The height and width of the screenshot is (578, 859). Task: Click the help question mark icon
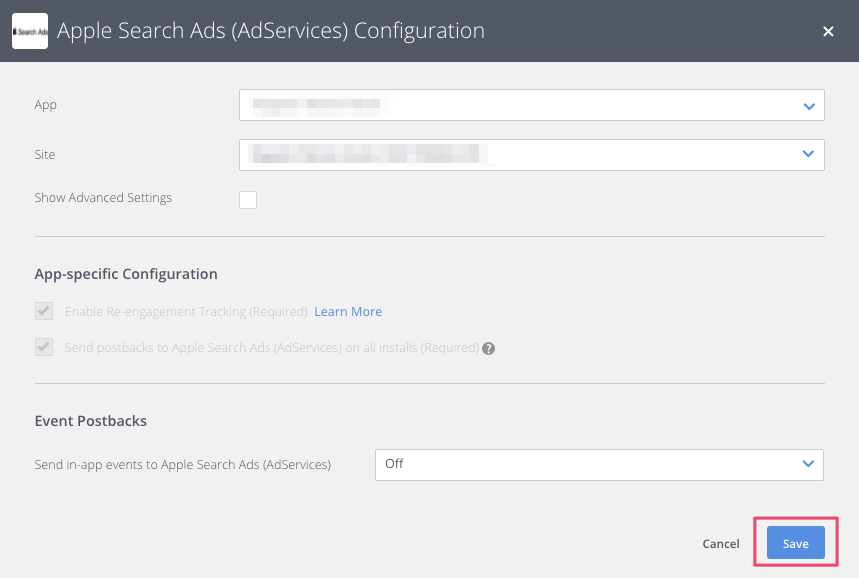[489, 349]
